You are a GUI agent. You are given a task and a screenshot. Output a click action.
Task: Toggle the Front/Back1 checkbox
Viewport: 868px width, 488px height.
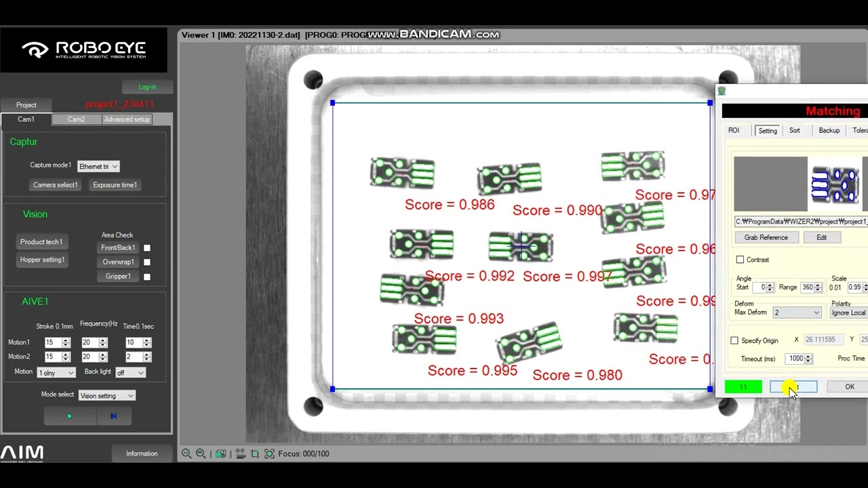[147, 248]
